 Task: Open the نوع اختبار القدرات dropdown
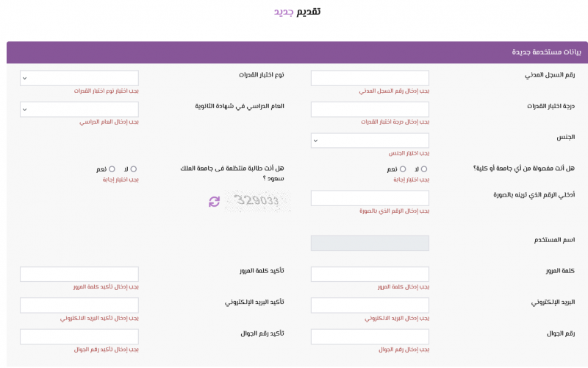(79, 78)
